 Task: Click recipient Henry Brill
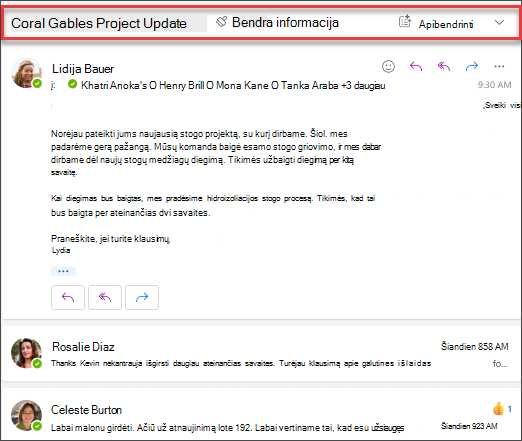click(x=181, y=85)
